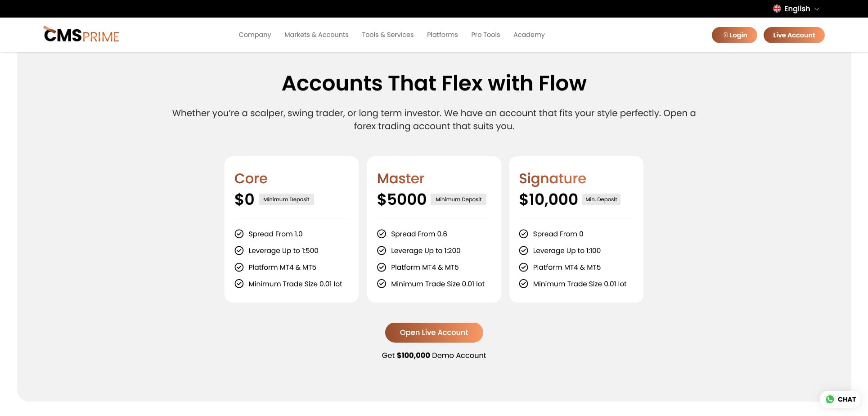The image size is (868, 416).
Task: Select the Platforms menu item
Action: point(442,35)
